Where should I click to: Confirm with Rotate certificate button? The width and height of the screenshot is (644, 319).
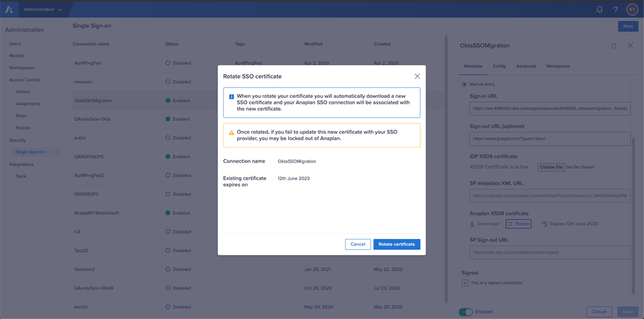pos(396,244)
